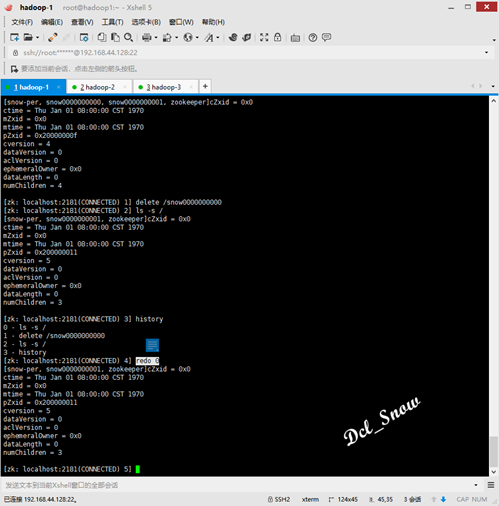Image resolution: width=499 pixels, height=506 pixels.
Task: Launch Xmanager leaf icon in toolbar
Action: [x=247, y=37]
